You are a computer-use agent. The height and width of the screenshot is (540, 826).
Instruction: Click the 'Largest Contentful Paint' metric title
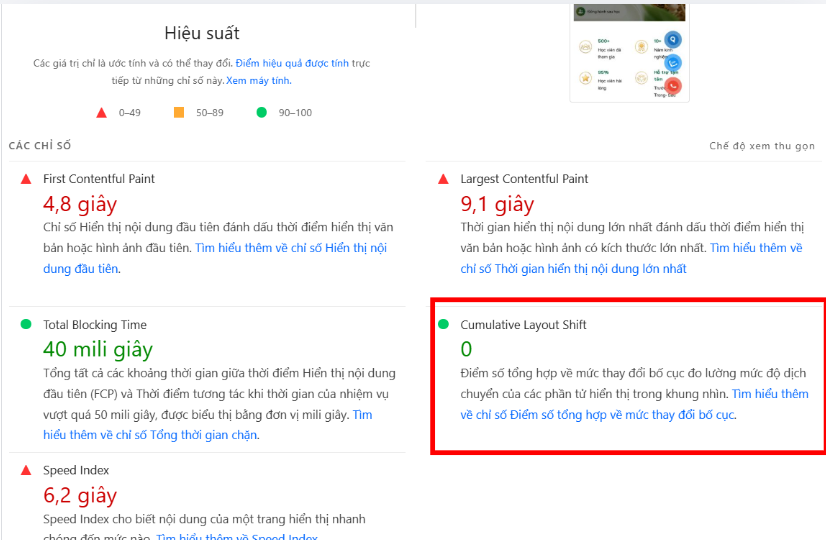pyautogui.click(x=524, y=179)
